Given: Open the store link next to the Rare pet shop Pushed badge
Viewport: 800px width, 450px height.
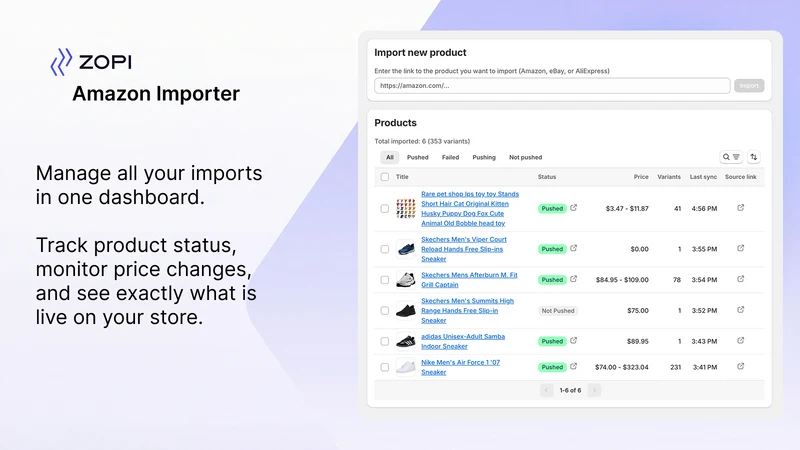Looking at the screenshot, I should click(x=573, y=208).
